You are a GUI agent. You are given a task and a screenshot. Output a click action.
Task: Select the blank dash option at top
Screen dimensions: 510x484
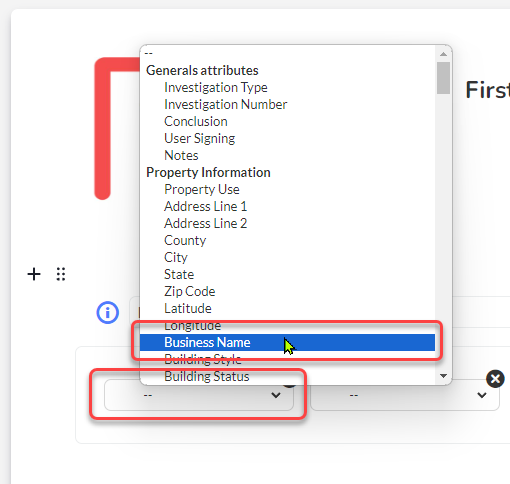(x=287, y=54)
